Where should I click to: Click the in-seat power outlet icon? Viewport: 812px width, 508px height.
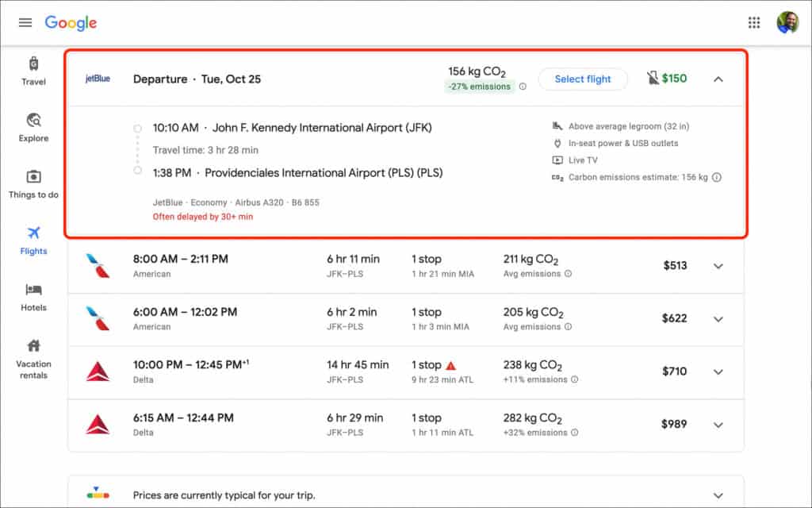(x=557, y=143)
